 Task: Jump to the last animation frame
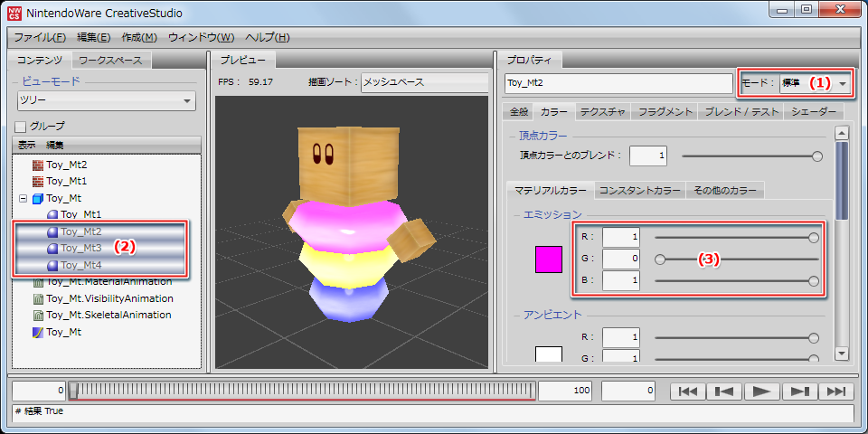tap(835, 391)
